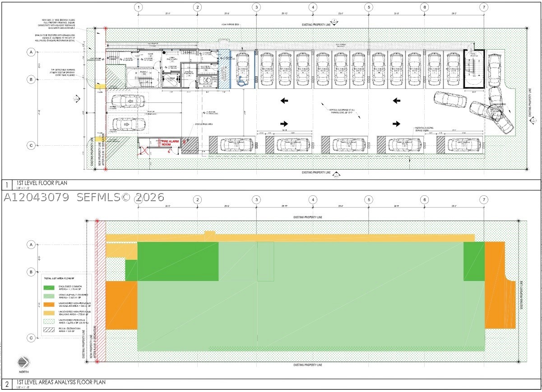The image size is (542, 392).
Task: Select grid bubble 1 above the floor plan
Action: tap(138, 7)
